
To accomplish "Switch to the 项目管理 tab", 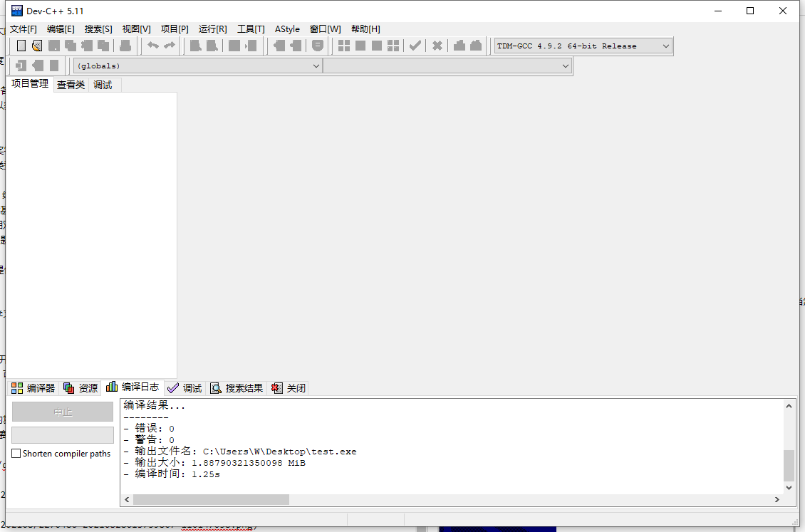I will (x=30, y=83).
